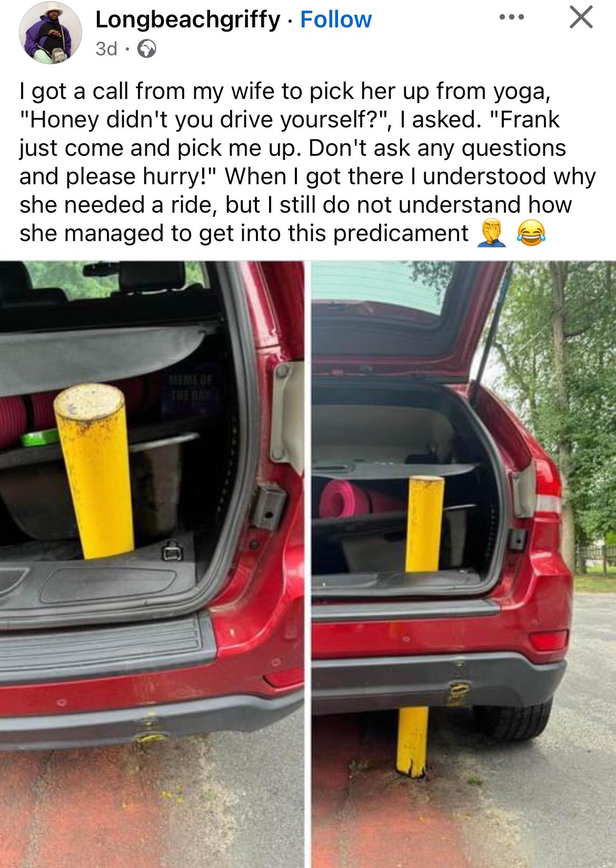Open the left close-up trunk photo
Screen dimensions: 616x868
[152, 564]
